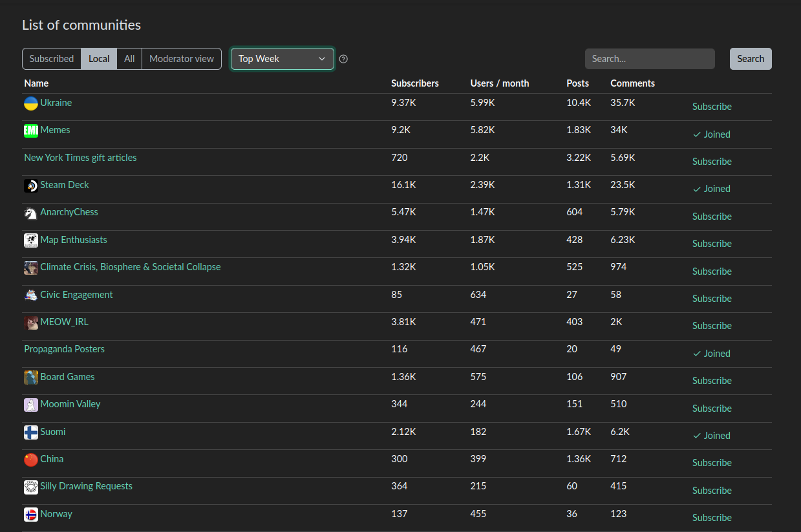Click the sort help question mark icon
The width and height of the screenshot is (801, 532).
(x=343, y=59)
